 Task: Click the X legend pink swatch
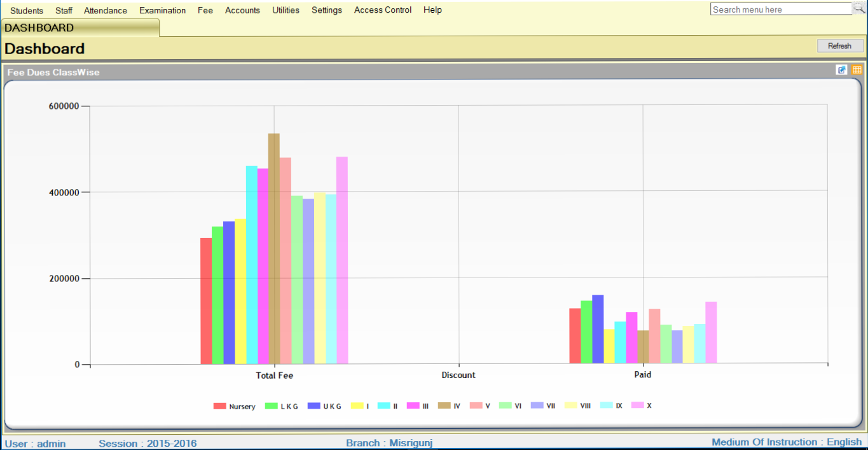pos(637,406)
